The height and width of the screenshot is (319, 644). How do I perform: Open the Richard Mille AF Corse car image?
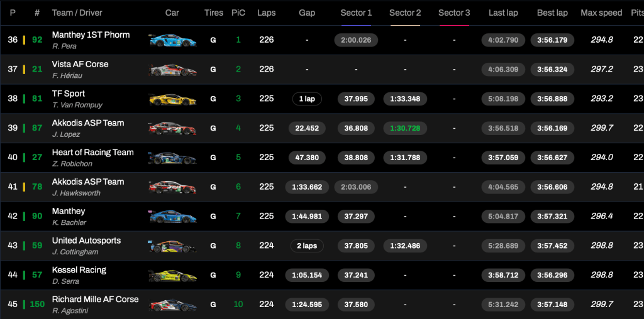tap(172, 305)
